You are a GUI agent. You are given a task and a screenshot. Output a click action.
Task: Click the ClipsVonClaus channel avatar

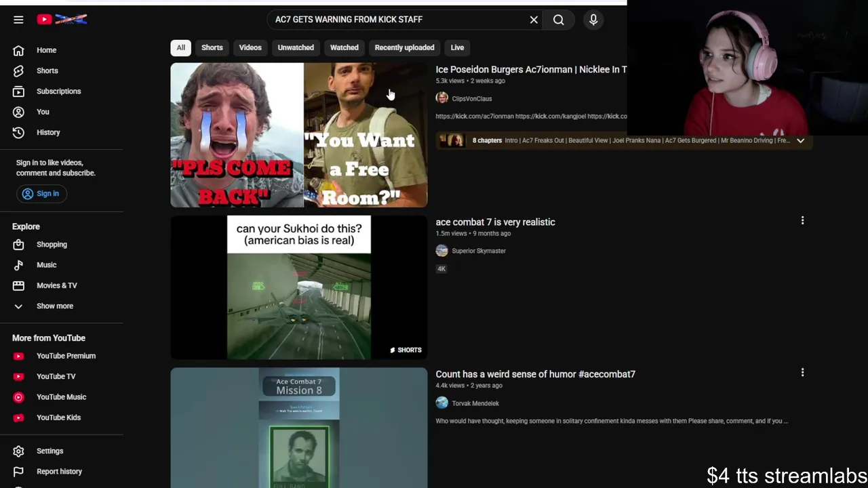tap(442, 98)
